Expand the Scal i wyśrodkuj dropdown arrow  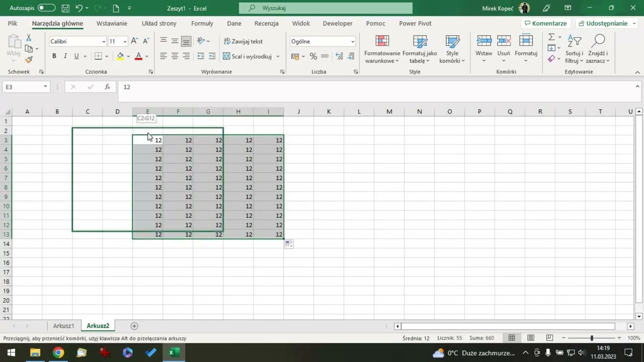[x=278, y=56]
